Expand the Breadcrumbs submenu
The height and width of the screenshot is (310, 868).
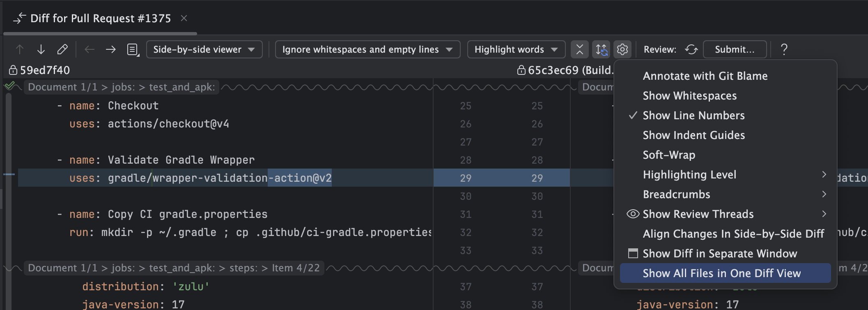(x=725, y=194)
